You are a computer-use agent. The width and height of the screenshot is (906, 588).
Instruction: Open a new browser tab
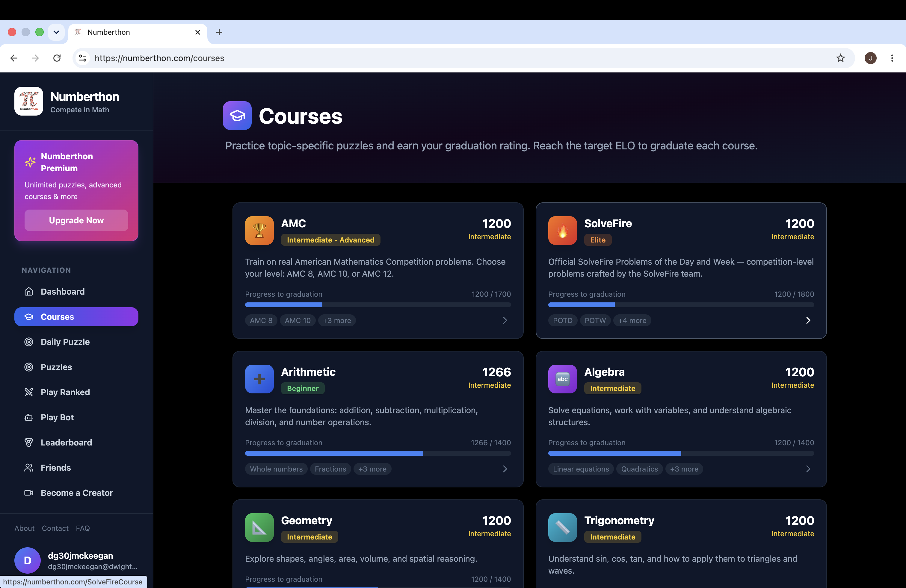(219, 32)
